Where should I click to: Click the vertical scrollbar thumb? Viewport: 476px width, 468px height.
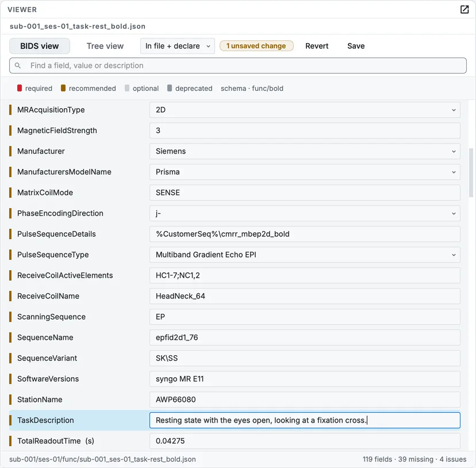coord(471,172)
